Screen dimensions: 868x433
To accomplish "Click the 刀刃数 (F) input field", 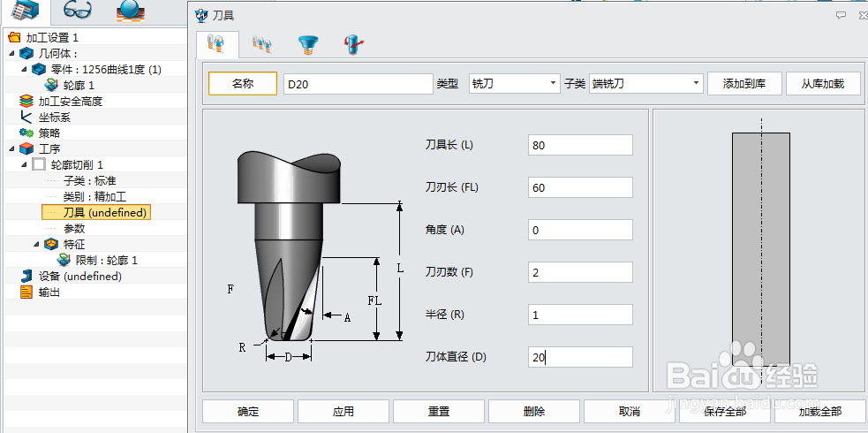I will click(x=580, y=272).
